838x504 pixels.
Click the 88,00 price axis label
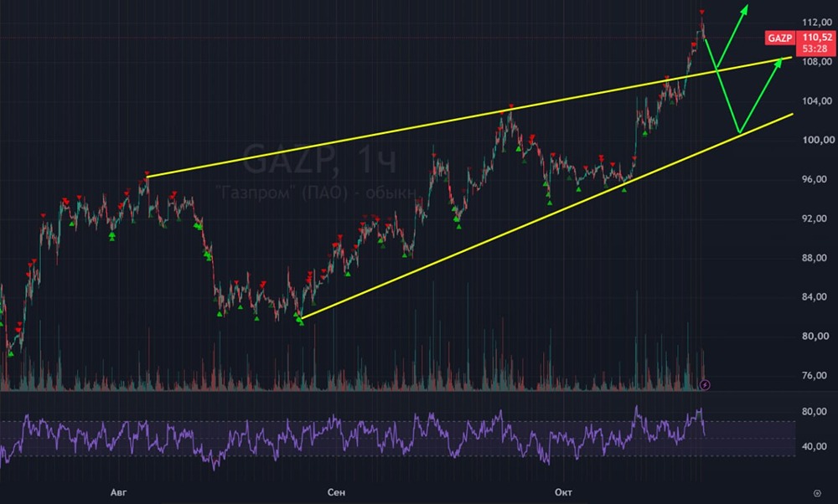(x=815, y=258)
